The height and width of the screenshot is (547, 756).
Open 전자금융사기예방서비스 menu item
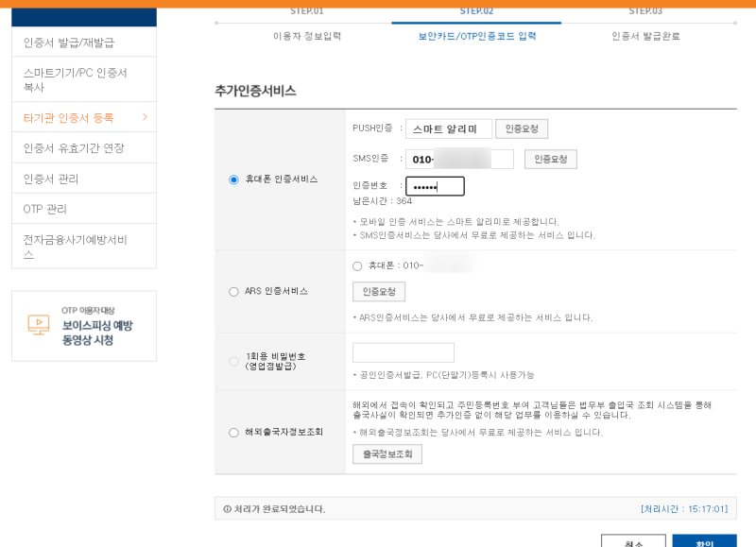pyautogui.click(x=84, y=247)
